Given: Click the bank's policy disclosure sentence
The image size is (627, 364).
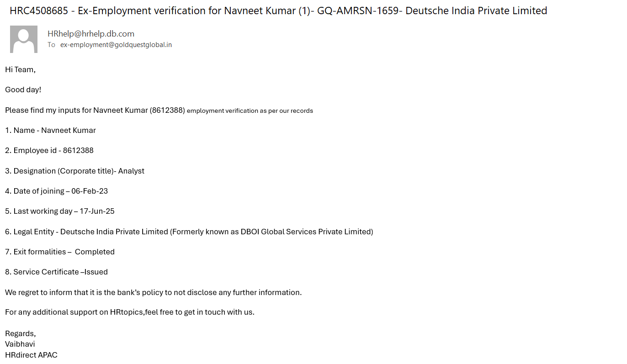Looking at the screenshot, I should click(x=153, y=293).
